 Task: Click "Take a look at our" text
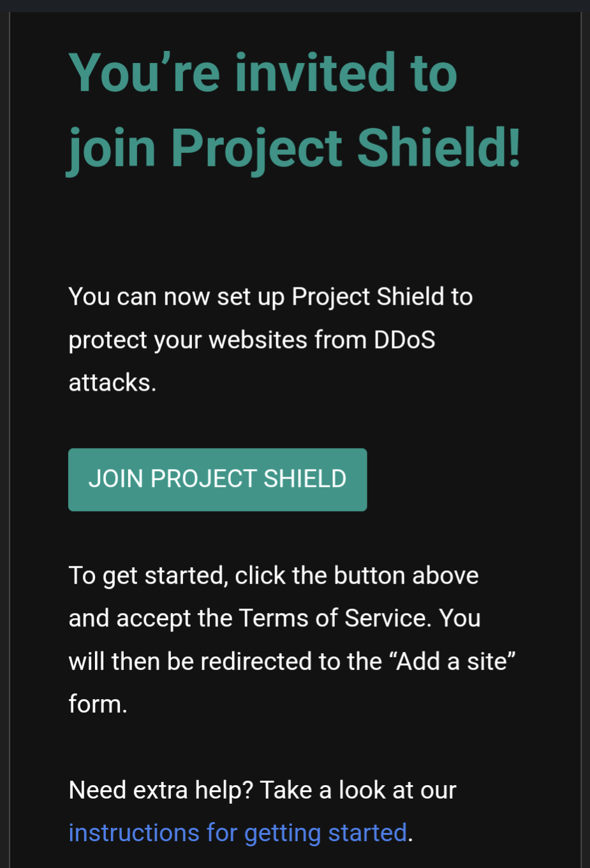point(358,790)
